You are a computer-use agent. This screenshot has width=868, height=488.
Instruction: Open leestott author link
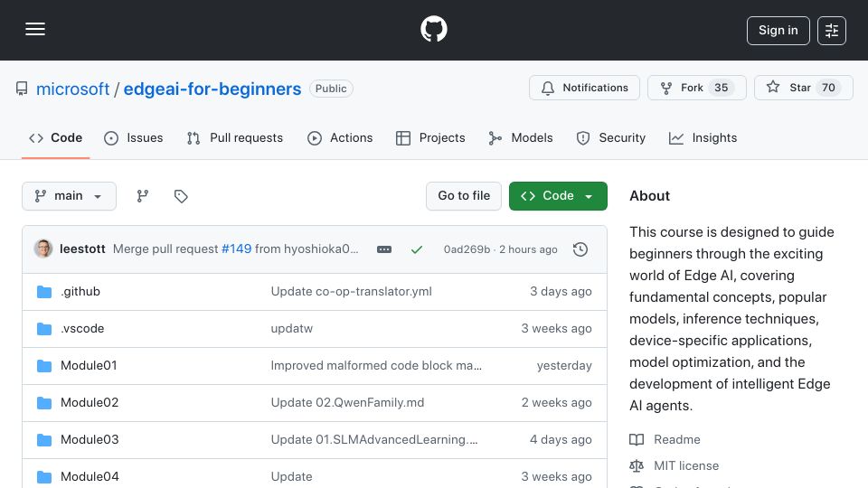coord(82,249)
